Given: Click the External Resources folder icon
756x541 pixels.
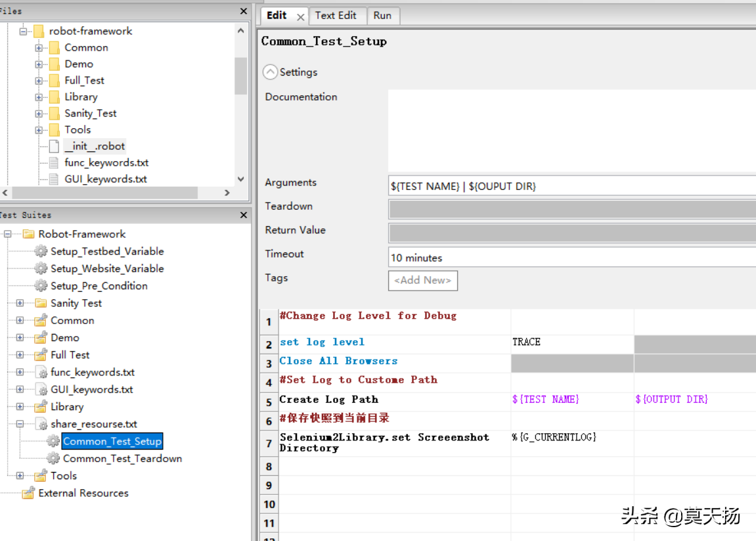Looking at the screenshot, I should [x=28, y=493].
